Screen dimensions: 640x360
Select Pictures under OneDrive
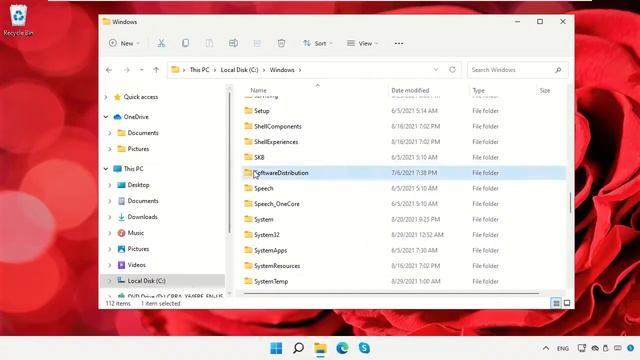(x=138, y=149)
